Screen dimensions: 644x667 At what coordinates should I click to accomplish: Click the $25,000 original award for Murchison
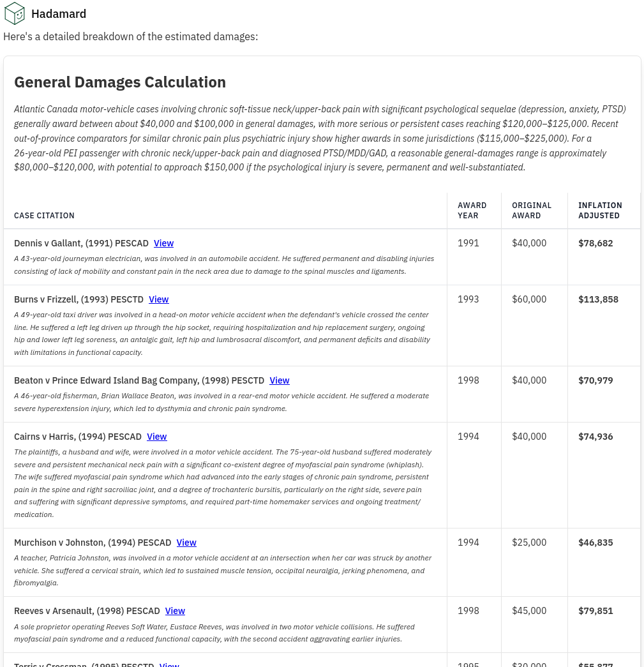528,543
